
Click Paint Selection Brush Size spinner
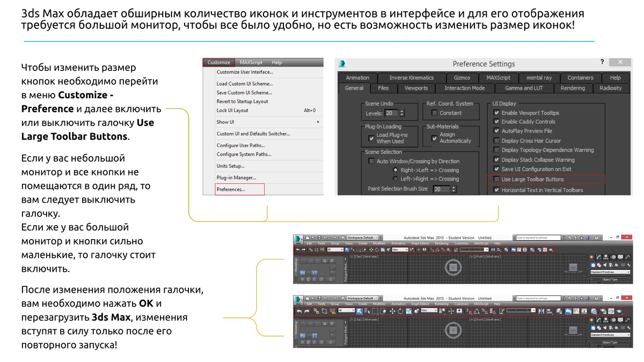coord(454,189)
